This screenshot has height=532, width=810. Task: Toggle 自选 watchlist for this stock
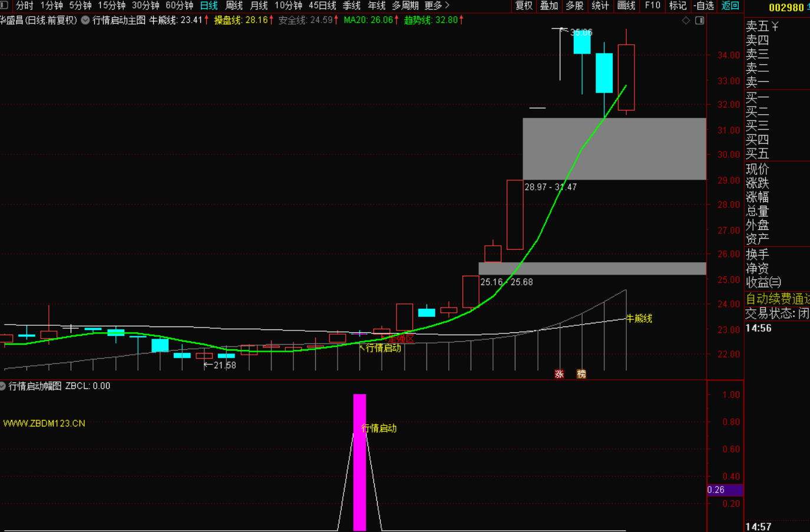click(703, 6)
